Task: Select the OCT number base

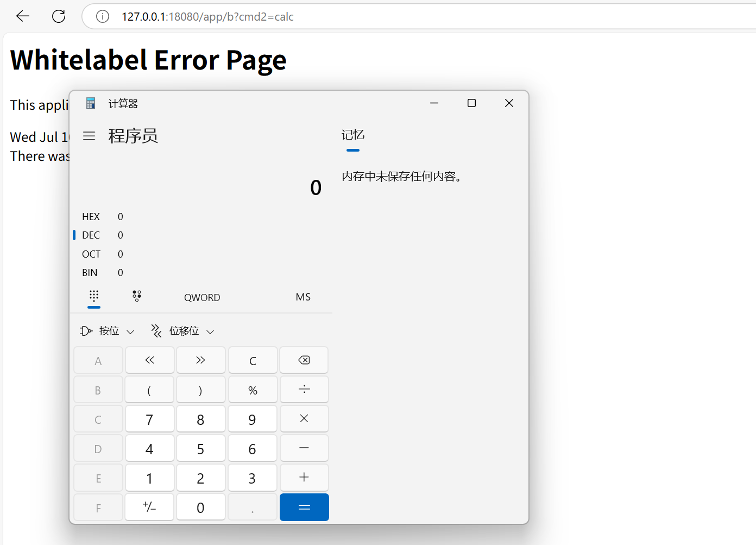Action: (x=201, y=254)
